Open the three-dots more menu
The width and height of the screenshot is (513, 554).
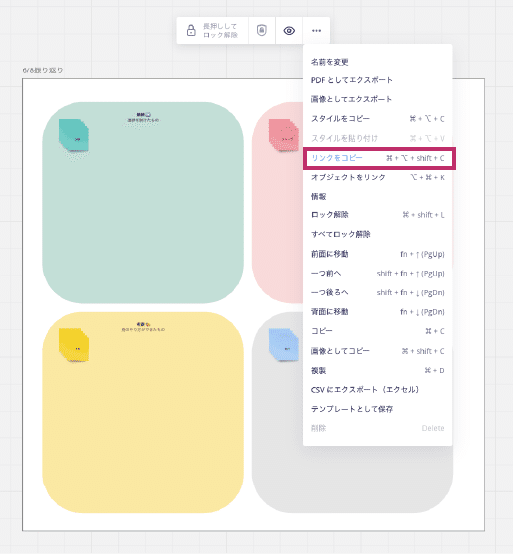tap(317, 31)
